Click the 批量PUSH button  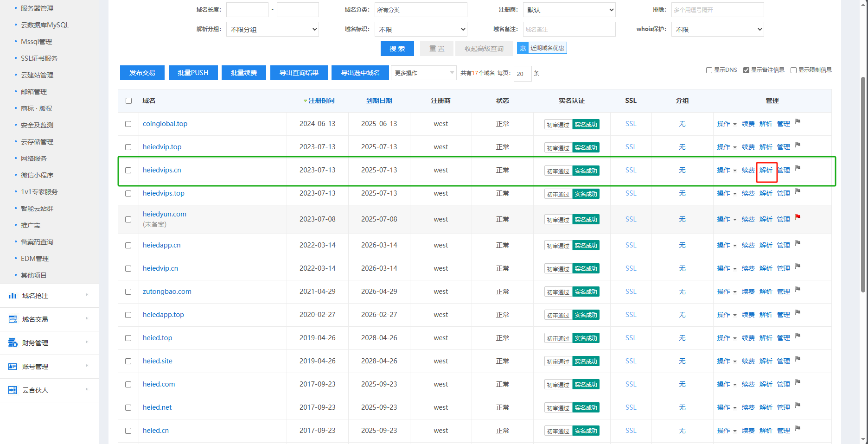pos(193,73)
